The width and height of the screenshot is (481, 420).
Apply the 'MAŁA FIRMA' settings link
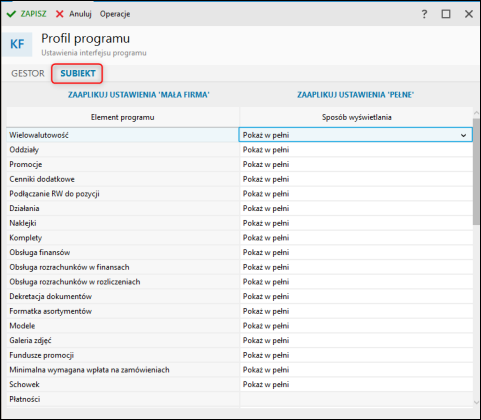pos(139,95)
